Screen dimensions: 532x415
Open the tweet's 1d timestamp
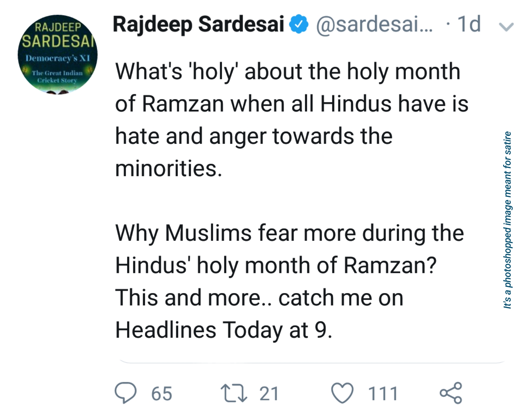pyautogui.click(x=469, y=25)
